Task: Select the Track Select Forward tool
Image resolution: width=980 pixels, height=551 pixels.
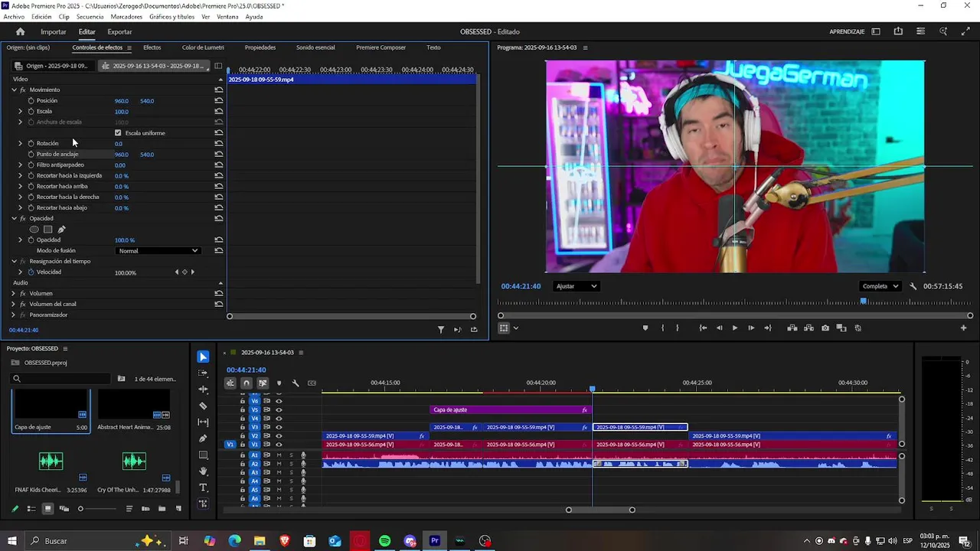Action: click(203, 373)
